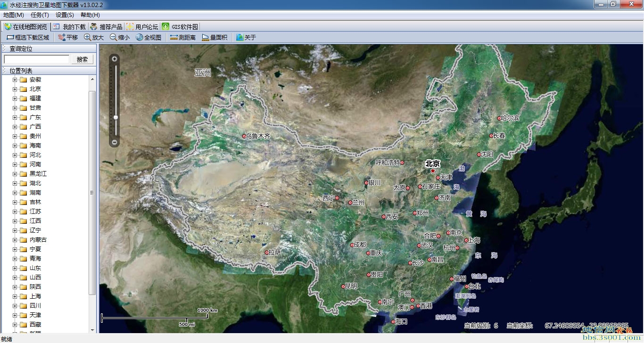
Task: Click the 湖北 folder icon
Action: tap(23, 183)
